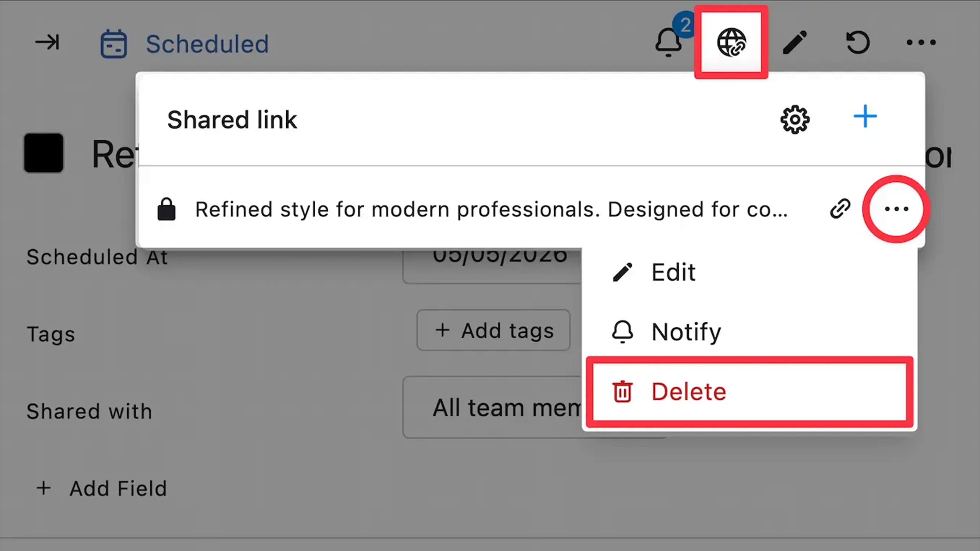Click the Add tags button
The height and width of the screenshot is (551, 980).
[493, 330]
